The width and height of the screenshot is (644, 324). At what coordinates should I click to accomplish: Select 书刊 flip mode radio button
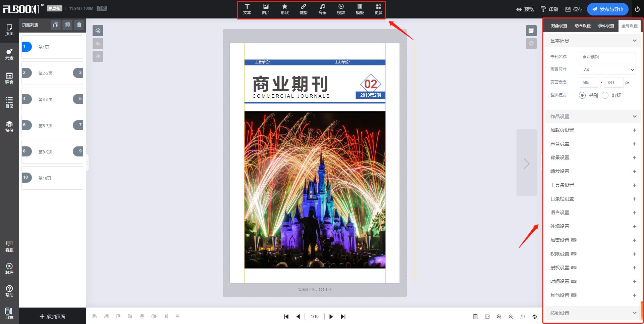582,95
